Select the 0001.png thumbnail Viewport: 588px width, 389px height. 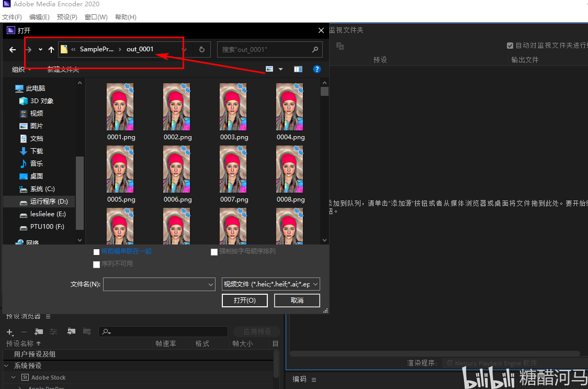tap(120, 107)
